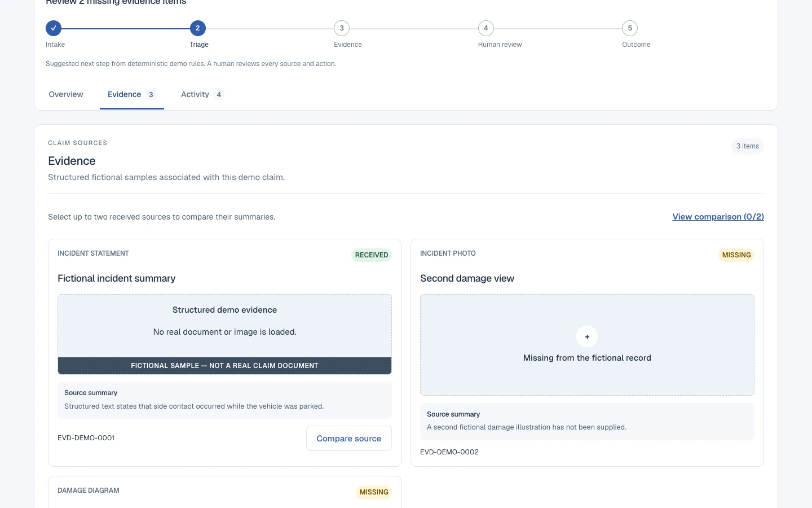Click the Activity tab count badge 4
Screen dimensions: 812x508
tap(219, 95)
